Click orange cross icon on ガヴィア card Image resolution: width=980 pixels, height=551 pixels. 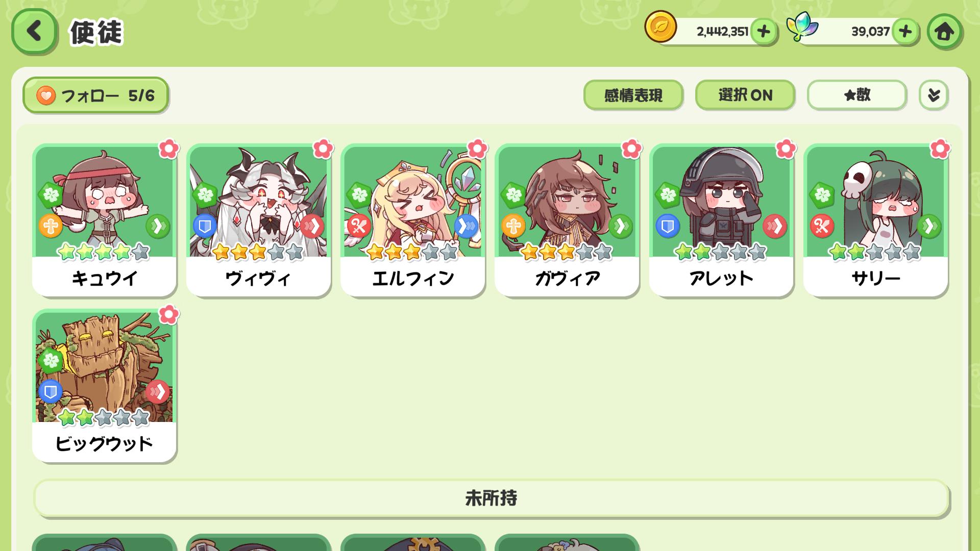coord(513,226)
